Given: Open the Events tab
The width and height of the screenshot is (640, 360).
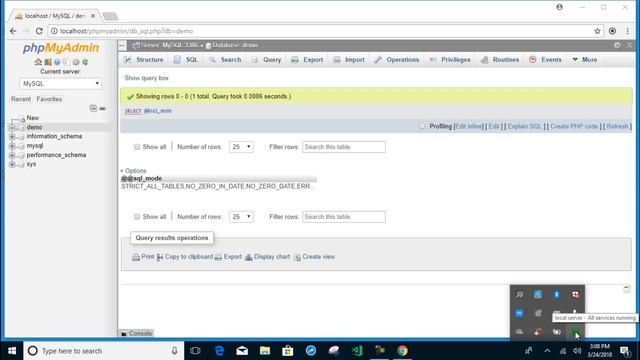Looking at the screenshot, I should (546, 60).
